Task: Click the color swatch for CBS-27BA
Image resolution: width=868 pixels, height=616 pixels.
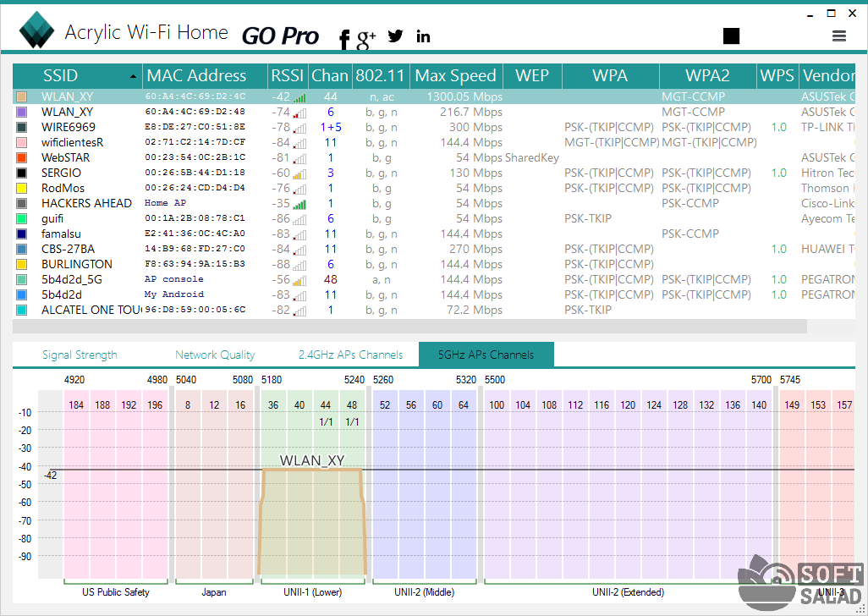Action: click(x=22, y=249)
